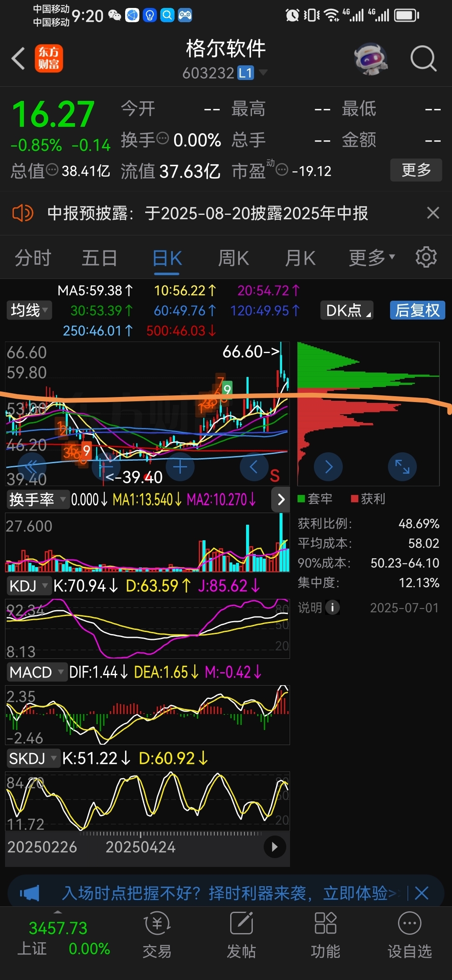Open the 东方财富 logo home icon
Viewport: 452px width, 980px height.
(49, 58)
